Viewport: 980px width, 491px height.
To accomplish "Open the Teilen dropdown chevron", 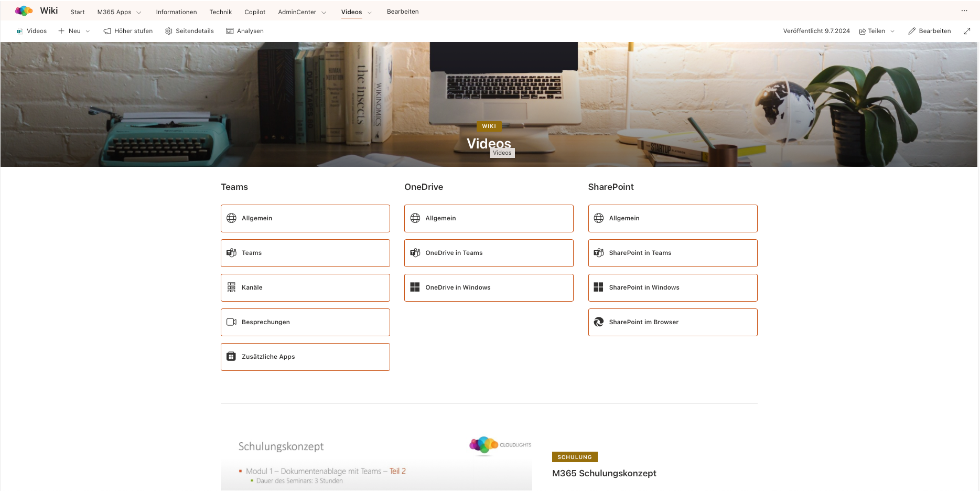I will pos(892,31).
